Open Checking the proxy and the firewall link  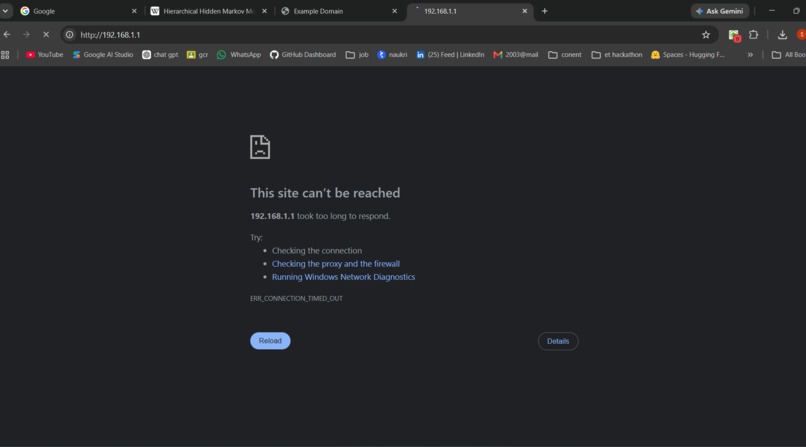pyautogui.click(x=336, y=264)
